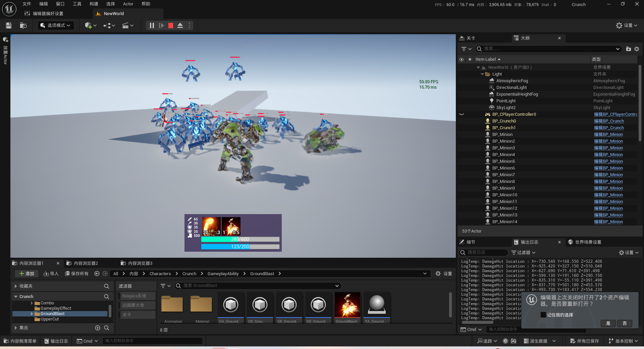The height and width of the screenshot is (349, 644).
Task: Open the browse content icon next to save
Action: click(23, 26)
